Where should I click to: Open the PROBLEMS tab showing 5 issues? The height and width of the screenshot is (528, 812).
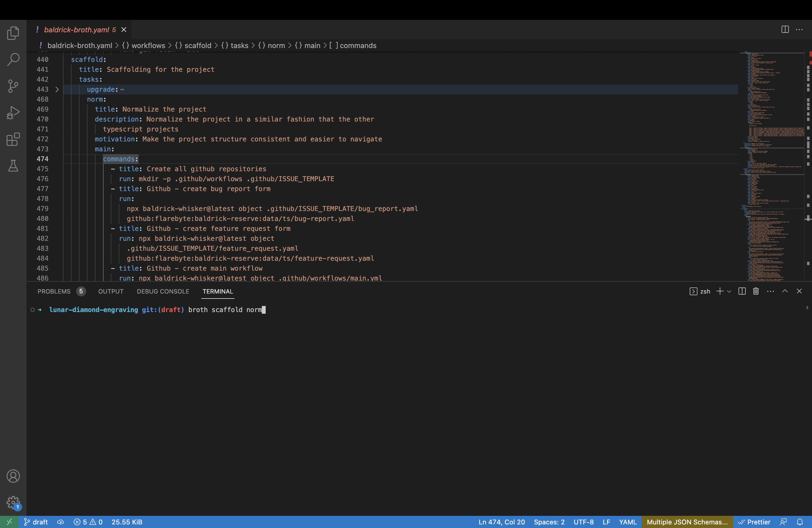(54, 291)
